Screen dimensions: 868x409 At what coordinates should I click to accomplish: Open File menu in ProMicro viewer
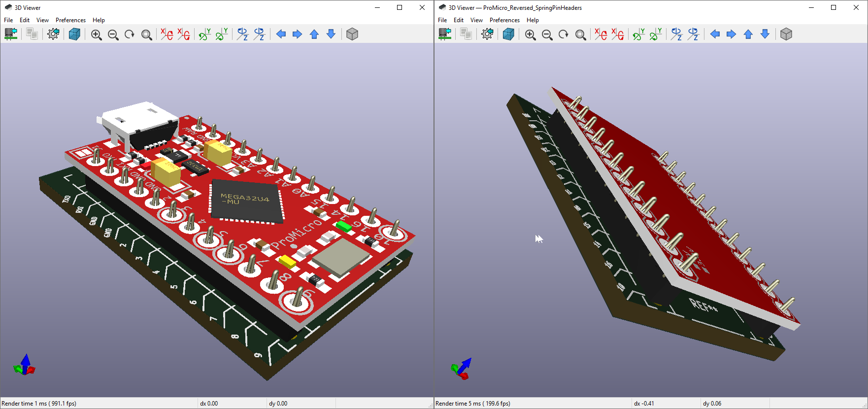pos(442,20)
